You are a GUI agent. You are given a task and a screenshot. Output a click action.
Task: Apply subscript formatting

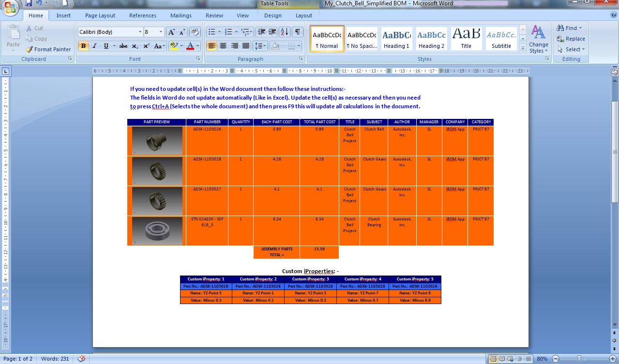click(135, 46)
